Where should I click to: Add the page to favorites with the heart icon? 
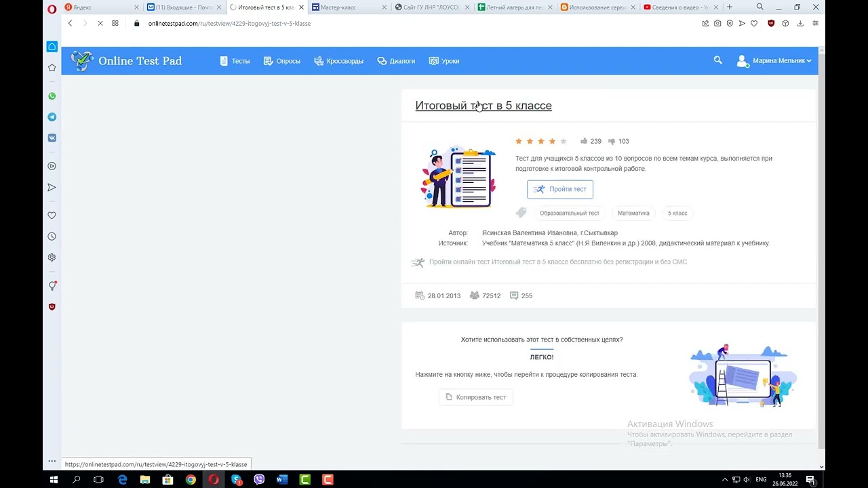[753, 23]
